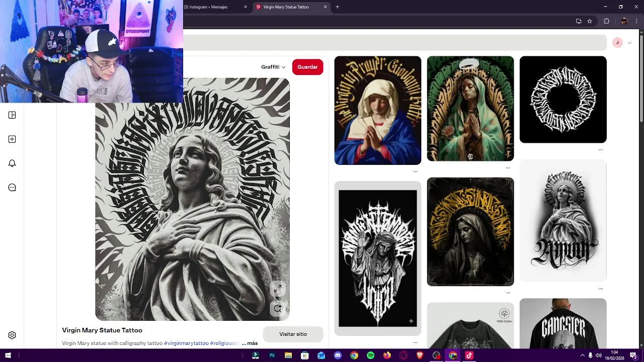Open the Gangster jacket pin
The height and width of the screenshot is (362, 644).
563,323
